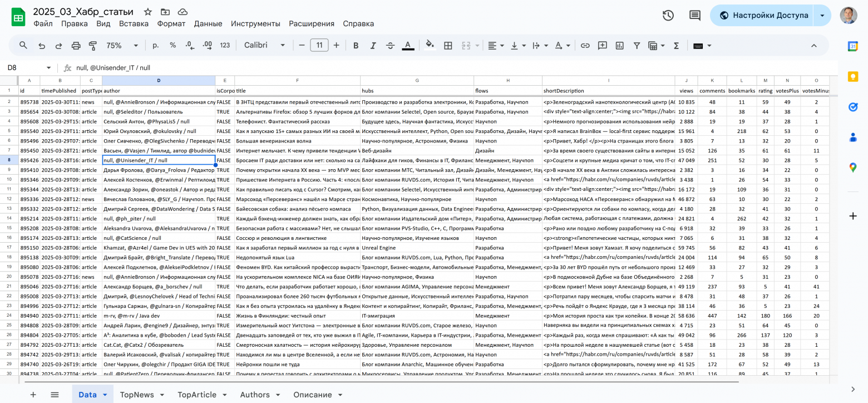The width and height of the screenshot is (868, 403).
Task: Click the font size input field
Action: coord(319,46)
